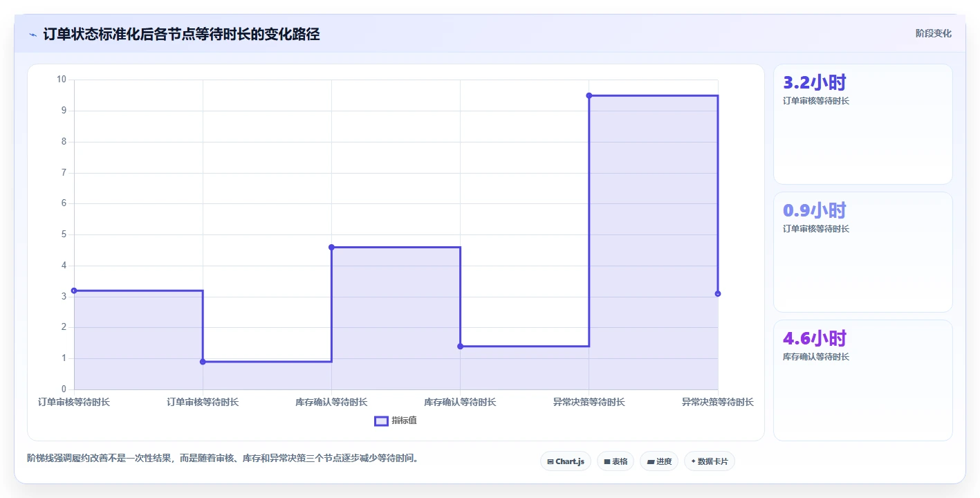The height and width of the screenshot is (498, 980).
Task: Select the 数据卡片 chip
Action: 709,461
